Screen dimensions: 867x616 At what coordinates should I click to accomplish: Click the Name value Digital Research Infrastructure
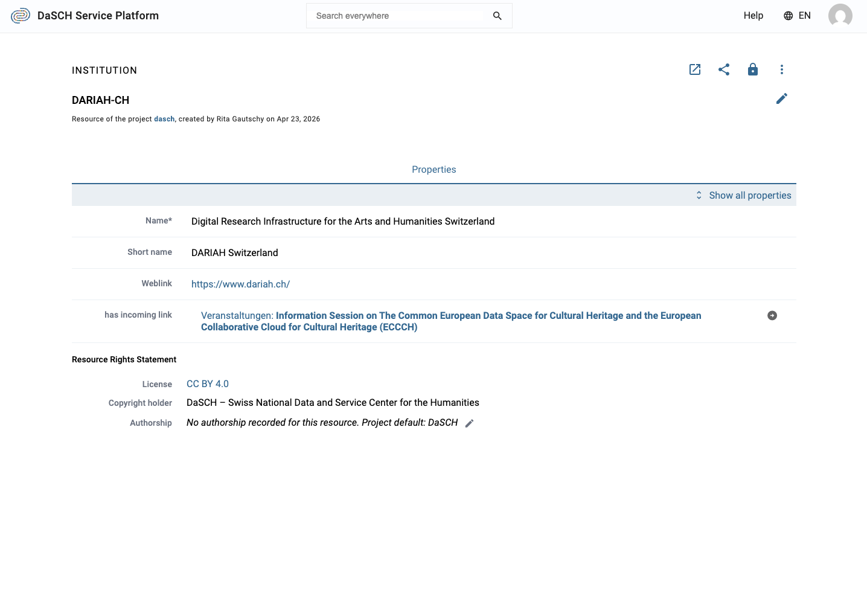pos(343,222)
